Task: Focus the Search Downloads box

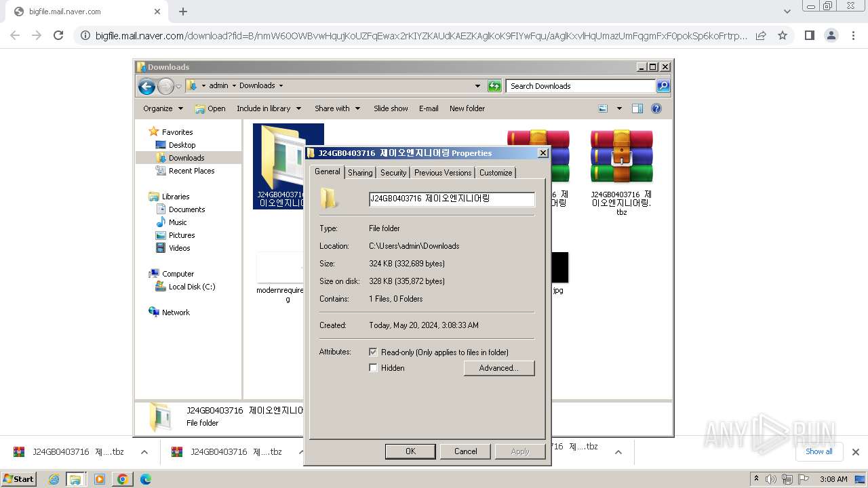Action: click(x=580, y=86)
